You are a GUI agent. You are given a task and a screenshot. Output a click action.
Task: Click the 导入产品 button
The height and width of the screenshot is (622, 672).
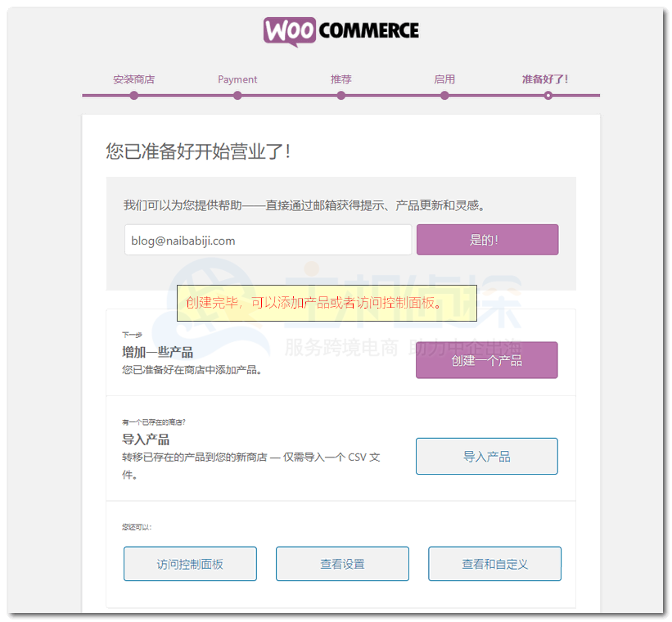[x=487, y=456]
